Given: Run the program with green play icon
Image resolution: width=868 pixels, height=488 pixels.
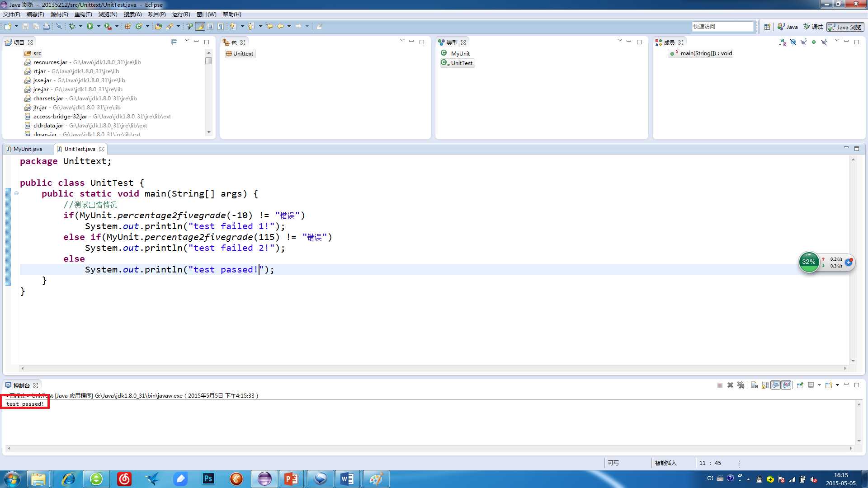Looking at the screenshot, I should [x=90, y=26].
